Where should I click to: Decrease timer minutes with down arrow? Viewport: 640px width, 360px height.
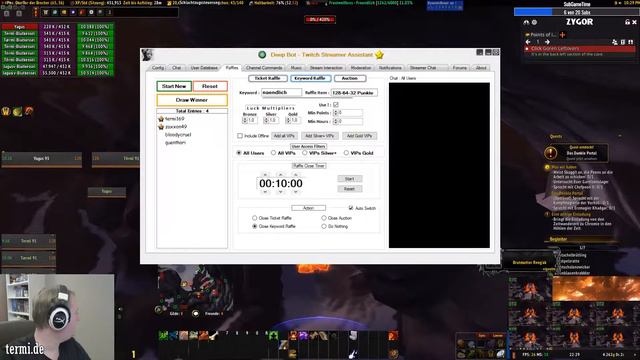click(x=280, y=192)
